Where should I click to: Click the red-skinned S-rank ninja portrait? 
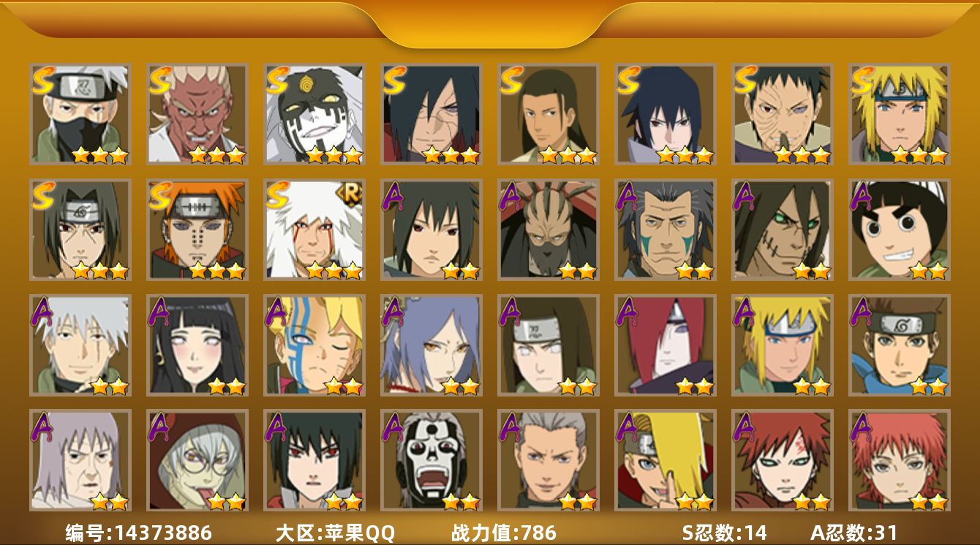pyautogui.click(x=197, y=113)
